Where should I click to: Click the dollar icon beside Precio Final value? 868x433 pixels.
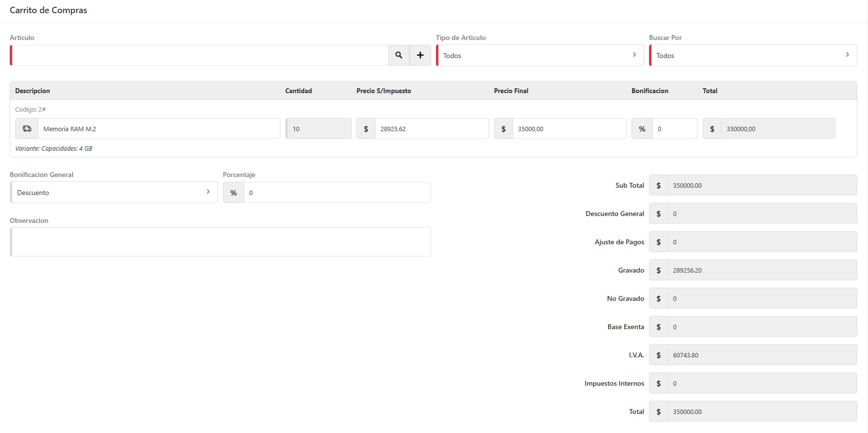[x=503, y=129]
